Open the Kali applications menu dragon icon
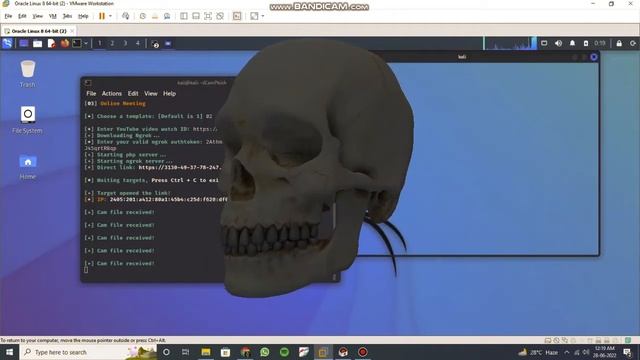The image size is (640, 360). 7,43
